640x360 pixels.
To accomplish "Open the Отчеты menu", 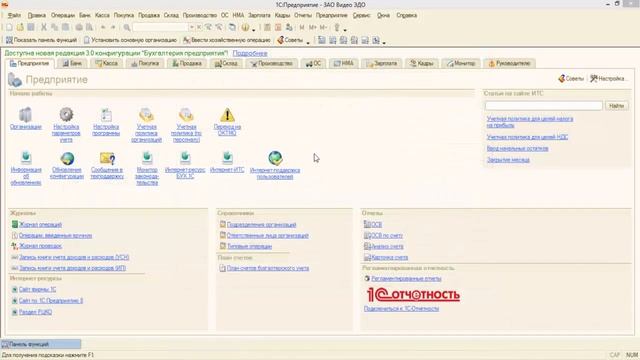I will pos(302,16).
